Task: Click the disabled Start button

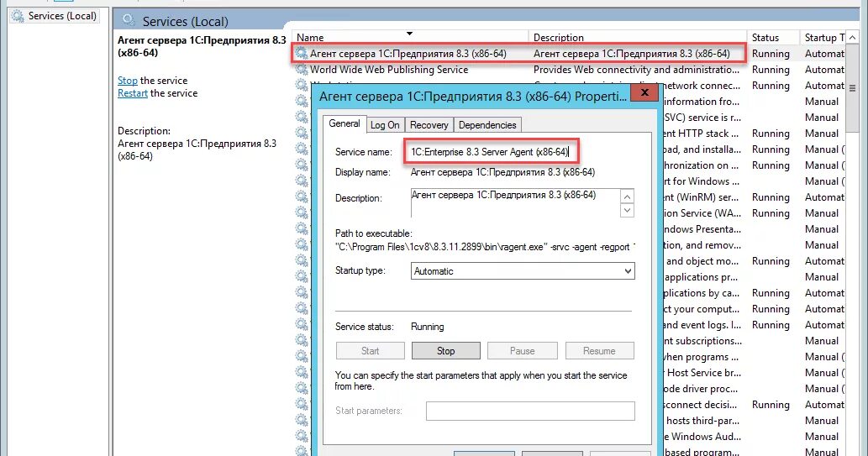Action: [x=370, y=351]
